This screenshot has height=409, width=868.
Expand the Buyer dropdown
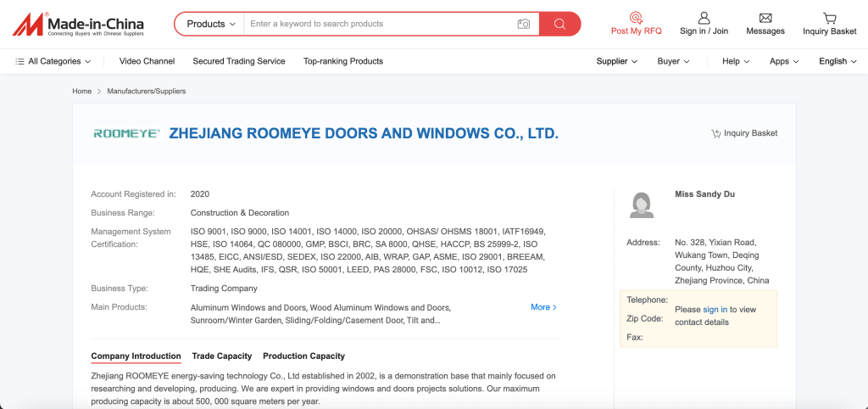tap(673, 61)
